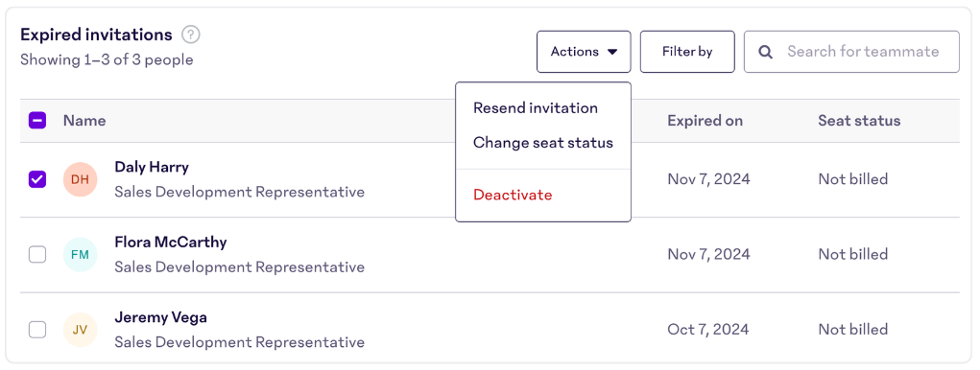Uncheck the Daly Harry checkbox
Image resolution: width=980 pixels, height=370 pixels.
(37, 179)
